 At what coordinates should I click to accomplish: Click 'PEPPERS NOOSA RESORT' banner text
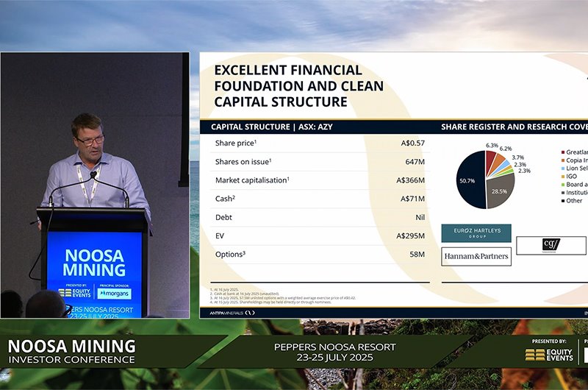pyautogui.click(x=335, y=347)
